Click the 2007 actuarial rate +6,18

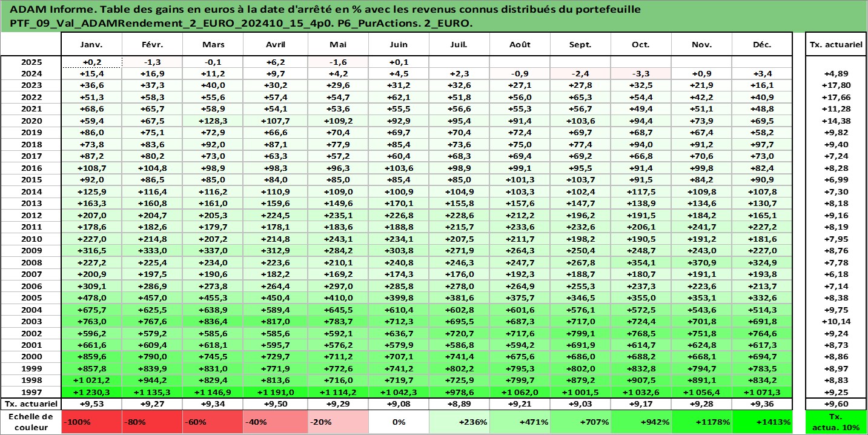coord(836,274)
